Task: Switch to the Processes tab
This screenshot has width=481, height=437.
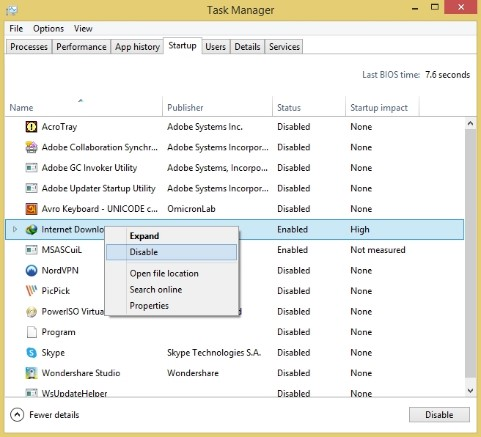Action: [x=29, y=47]
